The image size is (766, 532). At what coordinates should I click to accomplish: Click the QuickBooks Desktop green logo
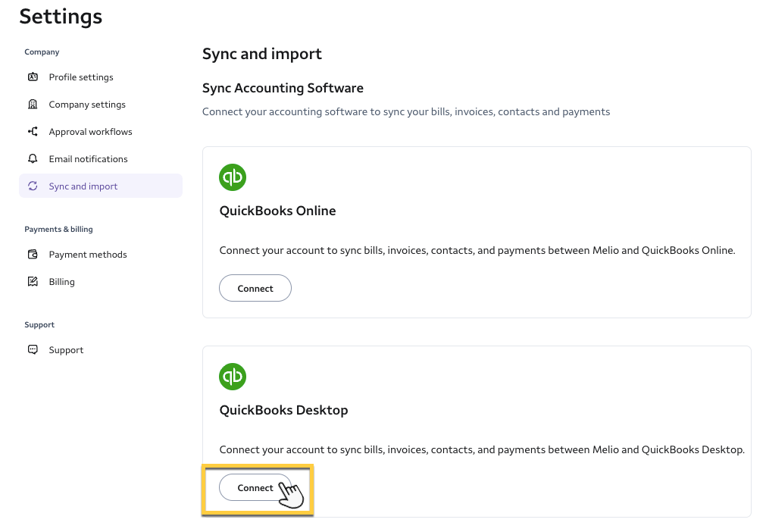tap(233, 377)
